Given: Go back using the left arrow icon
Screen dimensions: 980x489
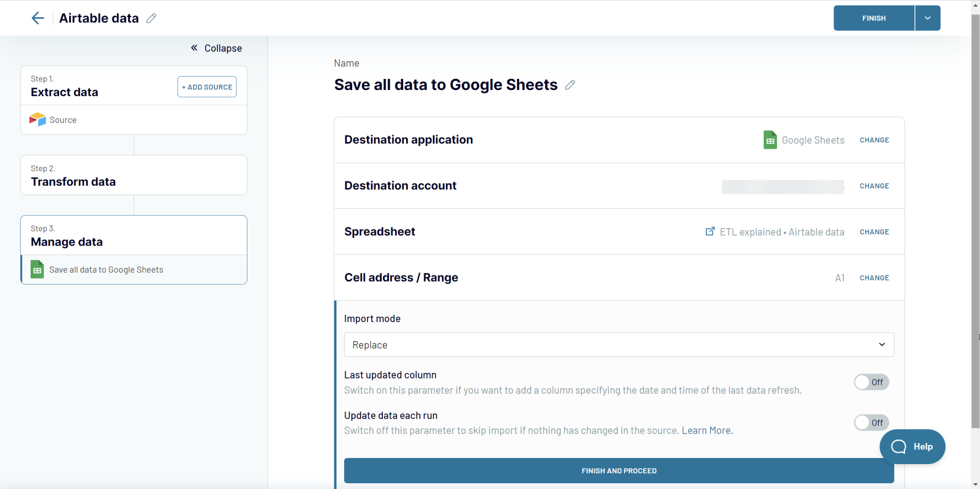Looking at the screenshot, I should tap(38, 18).
